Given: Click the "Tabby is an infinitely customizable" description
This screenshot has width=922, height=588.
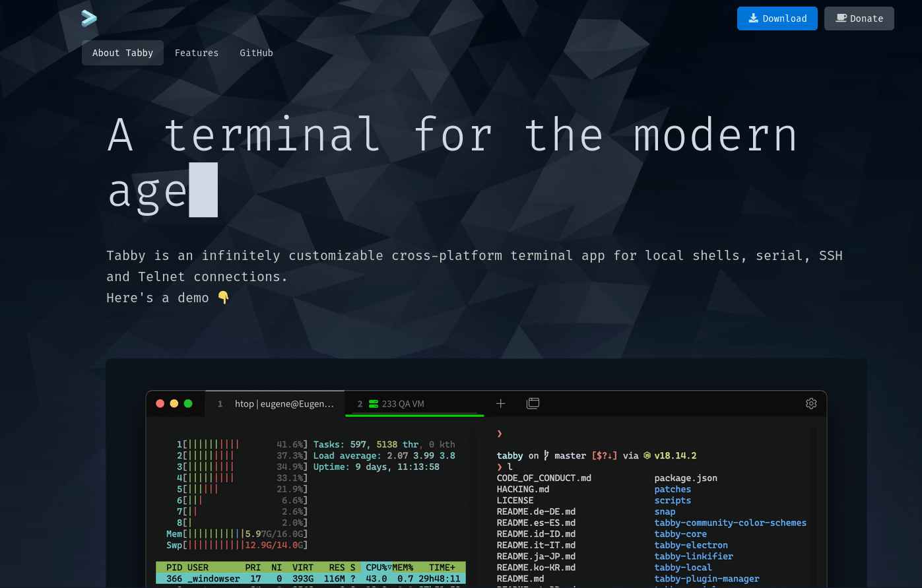Looking at the screenshot, I should tap(475, 266).
